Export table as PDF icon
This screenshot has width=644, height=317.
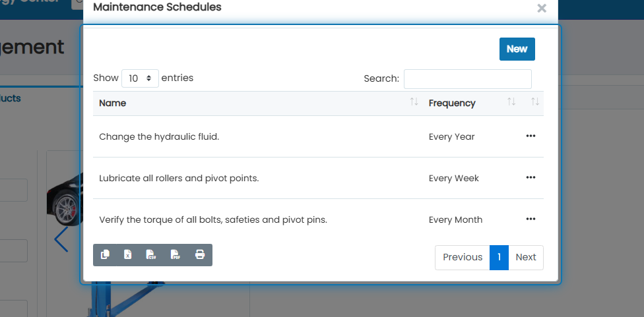tap(176, 254)
